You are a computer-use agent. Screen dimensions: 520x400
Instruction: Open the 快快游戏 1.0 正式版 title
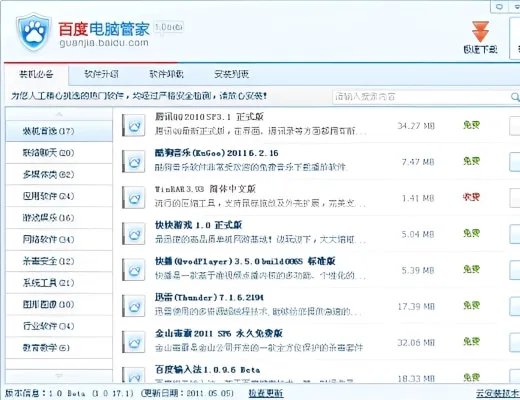(198, 225)
